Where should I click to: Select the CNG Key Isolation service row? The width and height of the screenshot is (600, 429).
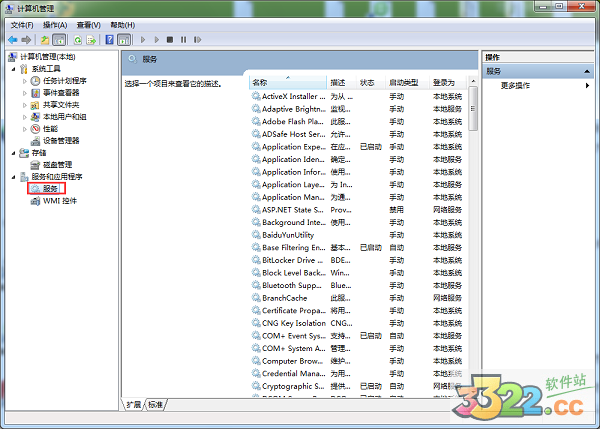358,323
